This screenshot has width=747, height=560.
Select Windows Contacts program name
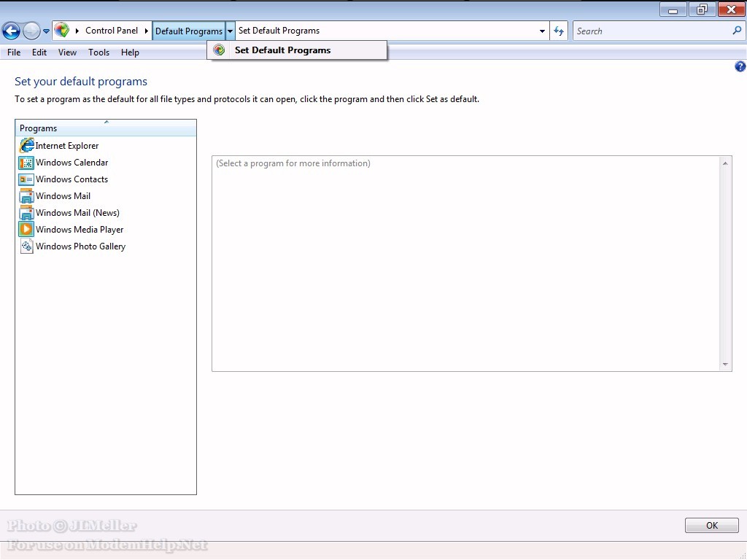(x=72, y=179)
